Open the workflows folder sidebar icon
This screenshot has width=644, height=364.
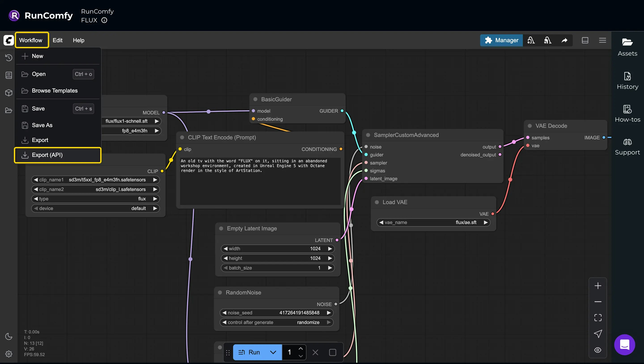pos(9,110)
